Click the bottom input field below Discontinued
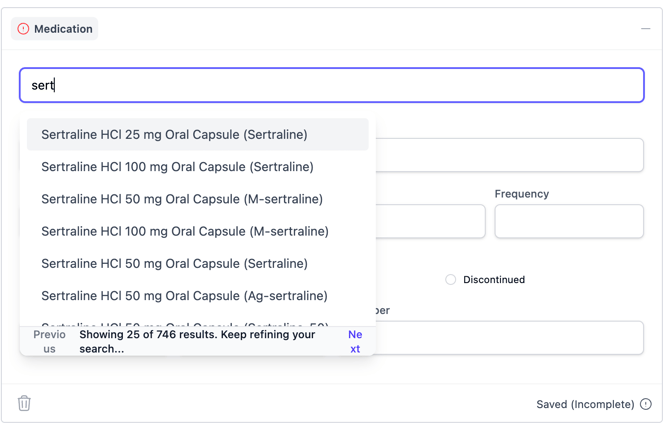670x430 pixels. [508, 338]
